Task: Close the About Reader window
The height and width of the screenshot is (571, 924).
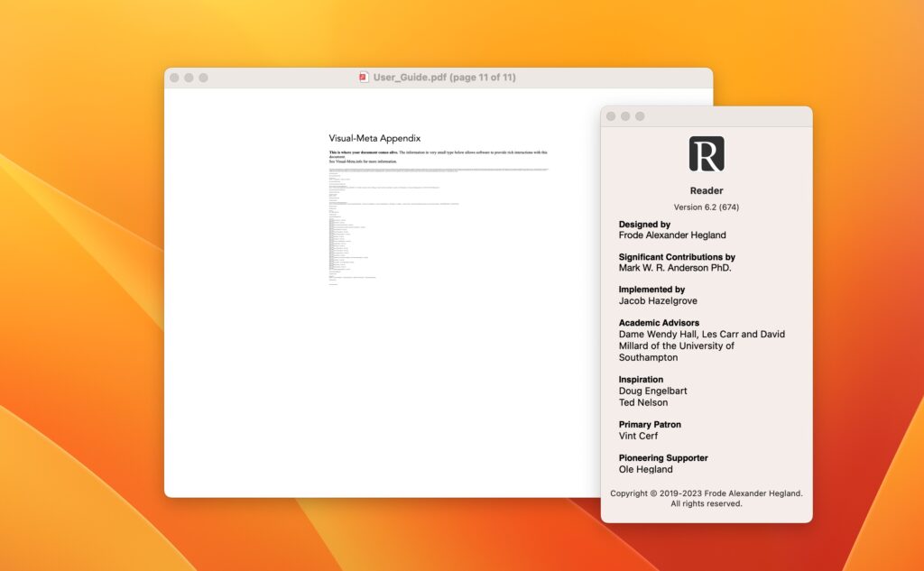Action: pyautogui.click(x=613, y=115)
